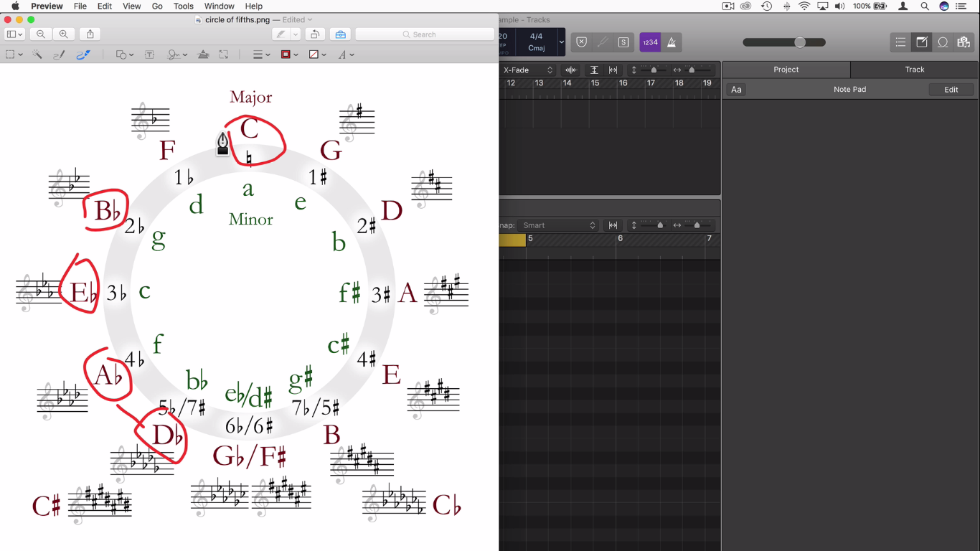The image size is (980, 551).
Task: Open the Window menu
Action: click(220, 6)
